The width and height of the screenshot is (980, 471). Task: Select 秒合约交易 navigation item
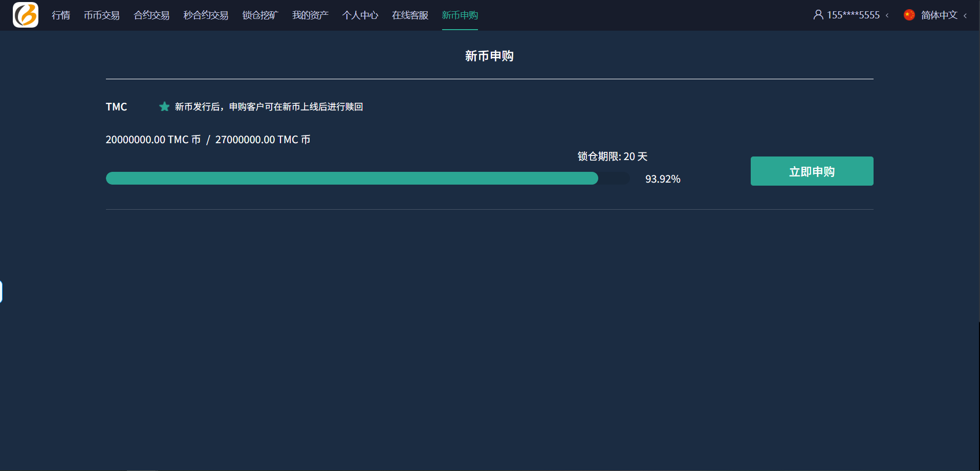coord(206,15)
